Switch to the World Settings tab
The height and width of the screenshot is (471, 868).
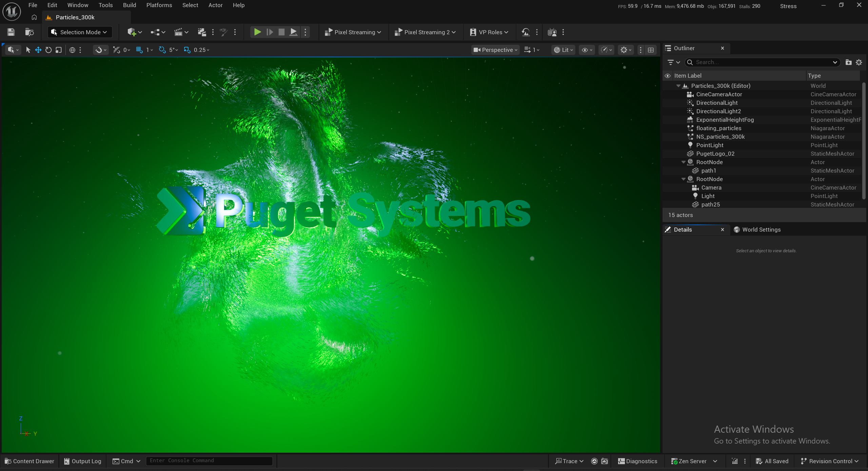pos(757,230)
